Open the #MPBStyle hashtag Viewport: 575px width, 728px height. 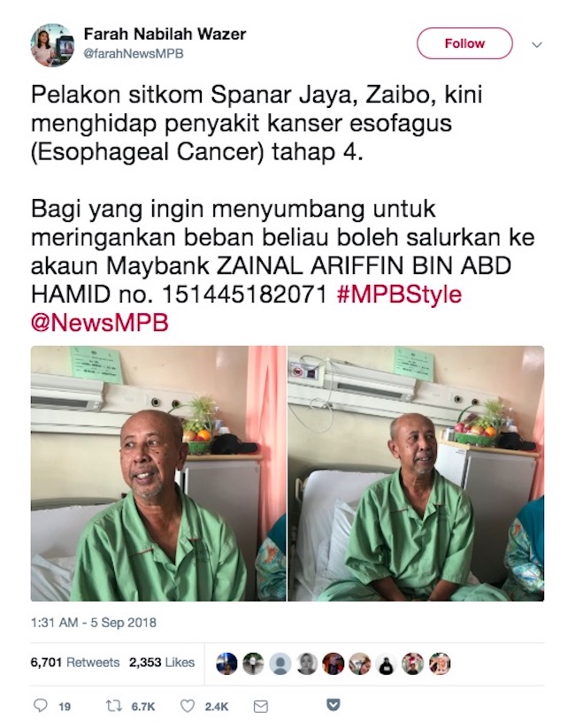(399, 295)
